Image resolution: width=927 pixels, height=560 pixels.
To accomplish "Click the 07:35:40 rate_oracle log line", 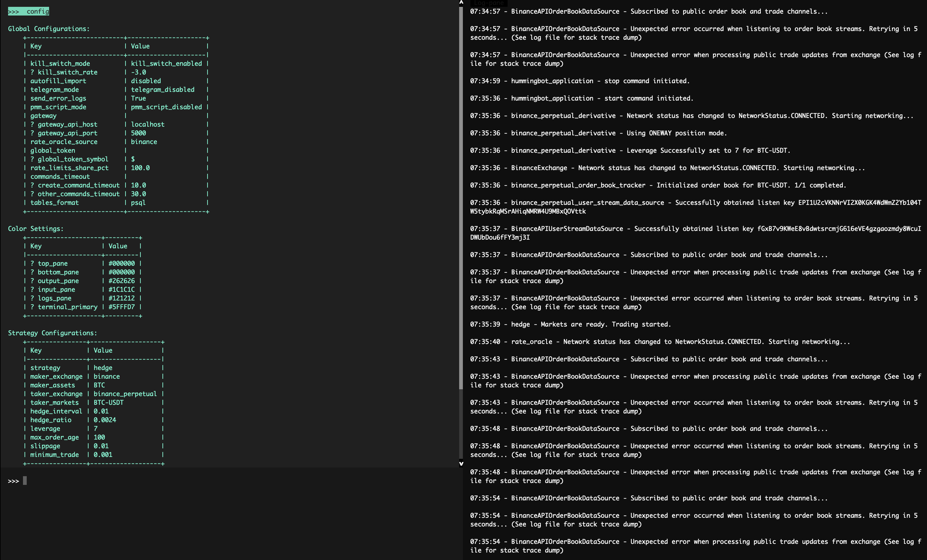I will 660,342.
